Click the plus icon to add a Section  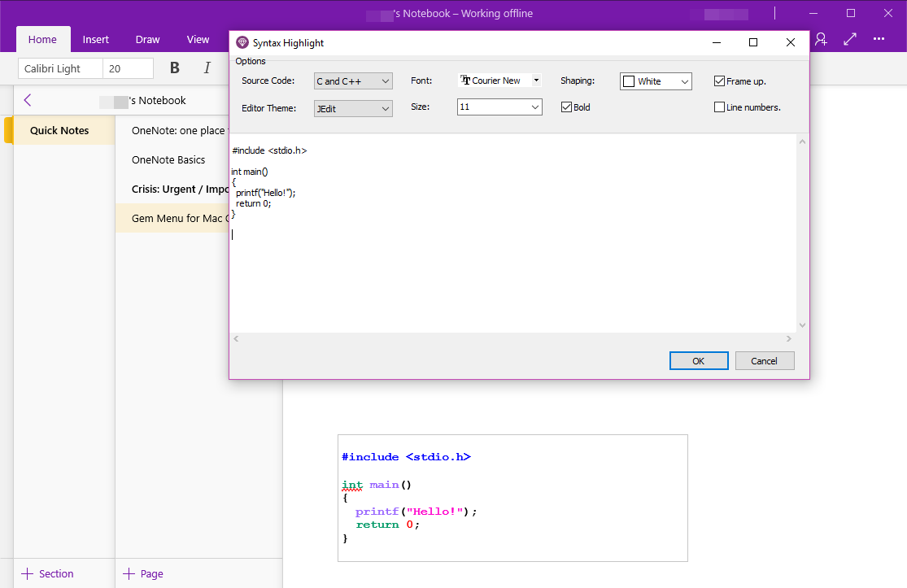pos(27,573)
